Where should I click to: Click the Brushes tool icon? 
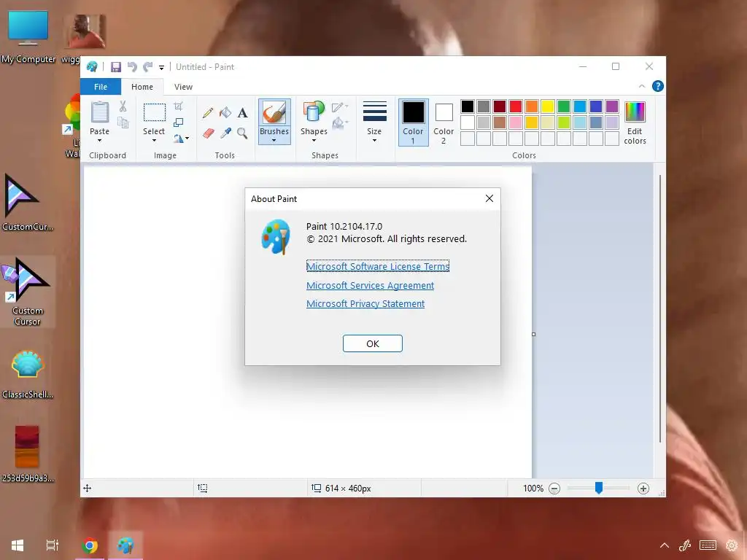tap(274, 113)
